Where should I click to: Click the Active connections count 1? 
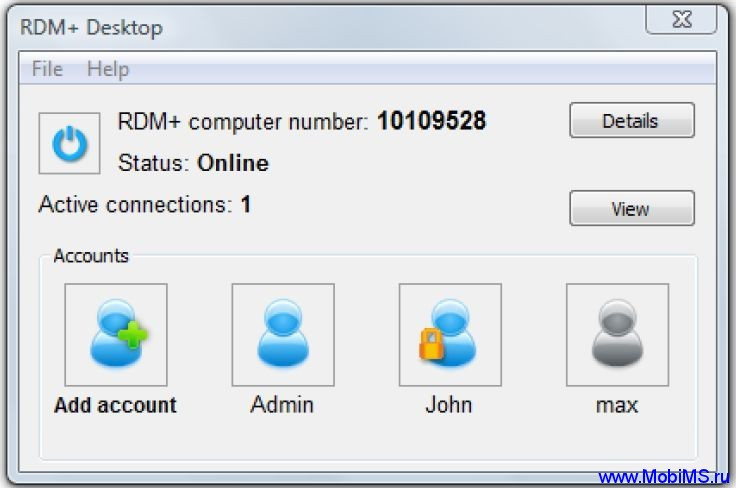tap(245, 204)
